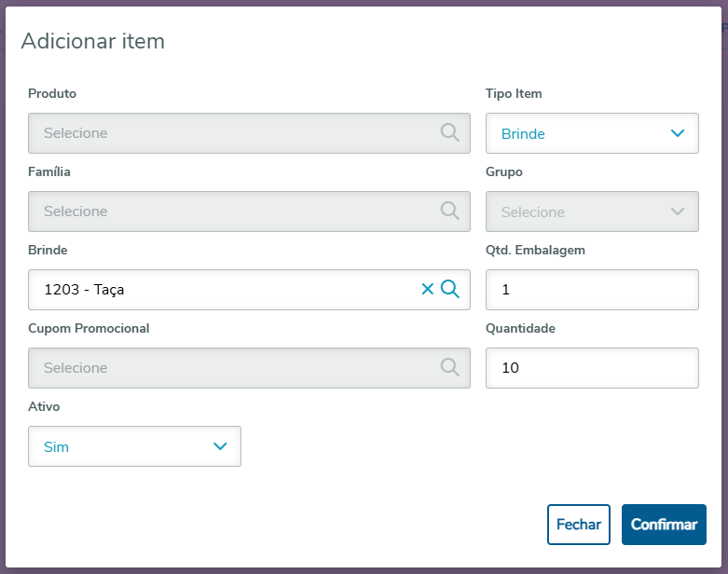Click the magnifier icon in Família field

click(x=450, y=211)
